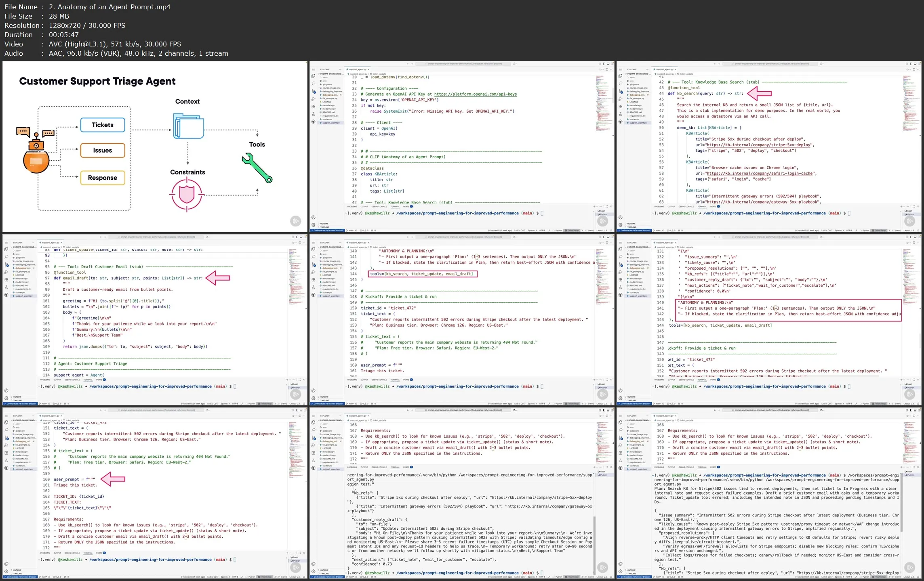Open Extensions icon in email_draft frame

(x=6, y=280)
